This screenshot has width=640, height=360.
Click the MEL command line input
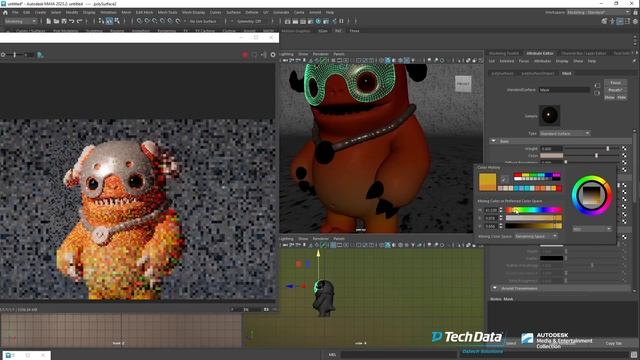click(x=399, y=355)
